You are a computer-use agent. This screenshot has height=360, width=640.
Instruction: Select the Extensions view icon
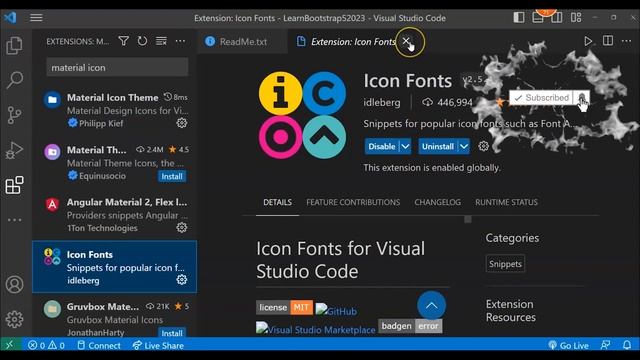14,185
